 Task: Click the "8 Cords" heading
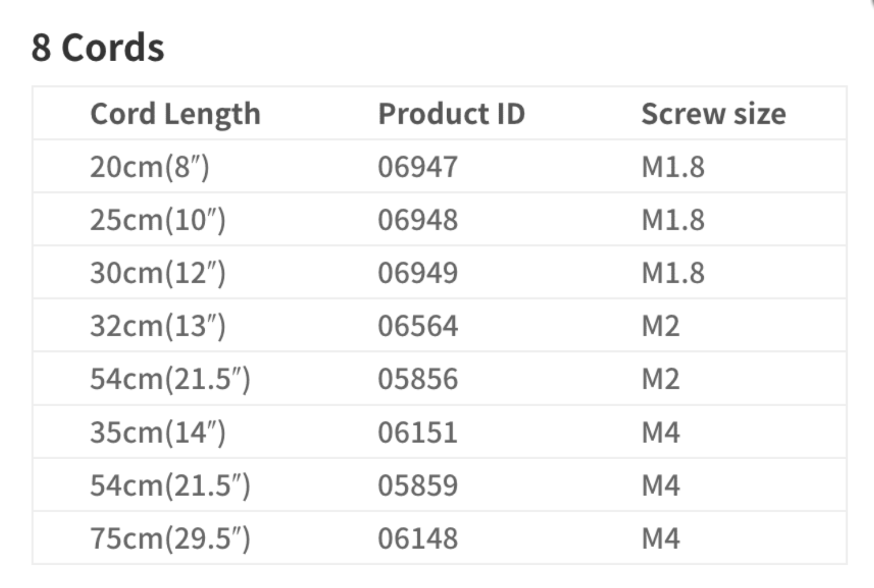coord(98,48)
